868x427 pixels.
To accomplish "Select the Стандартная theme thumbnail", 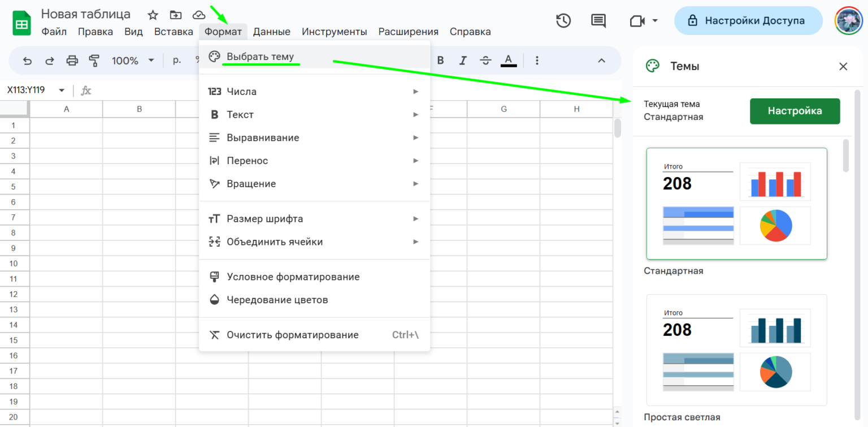I will [736, 204].
